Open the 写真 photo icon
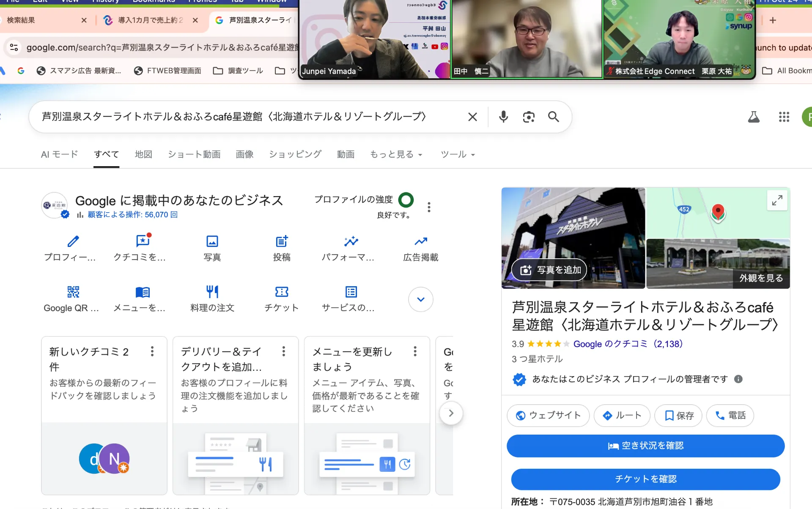 coord(212,241)
